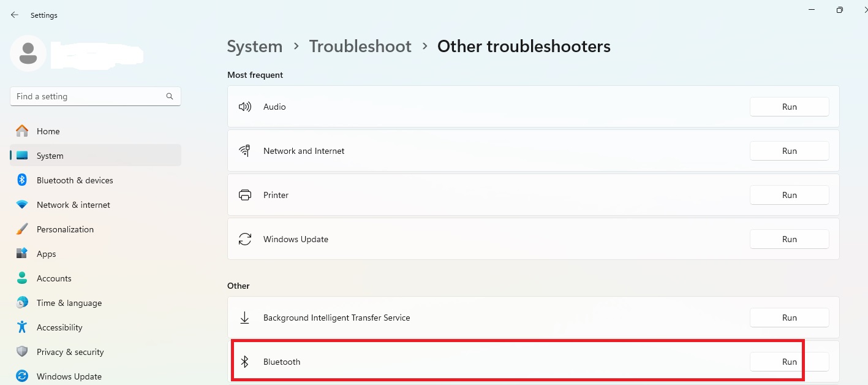Image resolution: width=868 pixels, height=385 pixels.
Task: Run the Background Intelligent Transfer Service troubleshooter
Action: tap(789, 317)
